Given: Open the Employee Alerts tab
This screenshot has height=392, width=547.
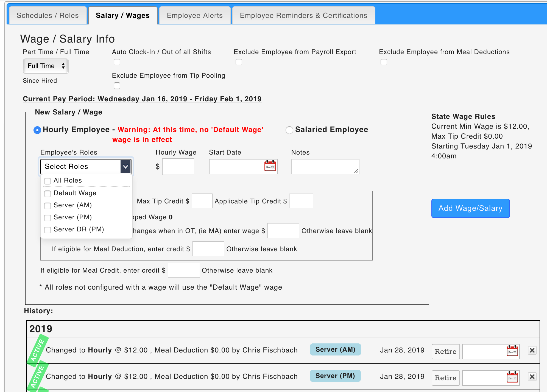Looking at the screenshot, I should (x=195, y=16).
